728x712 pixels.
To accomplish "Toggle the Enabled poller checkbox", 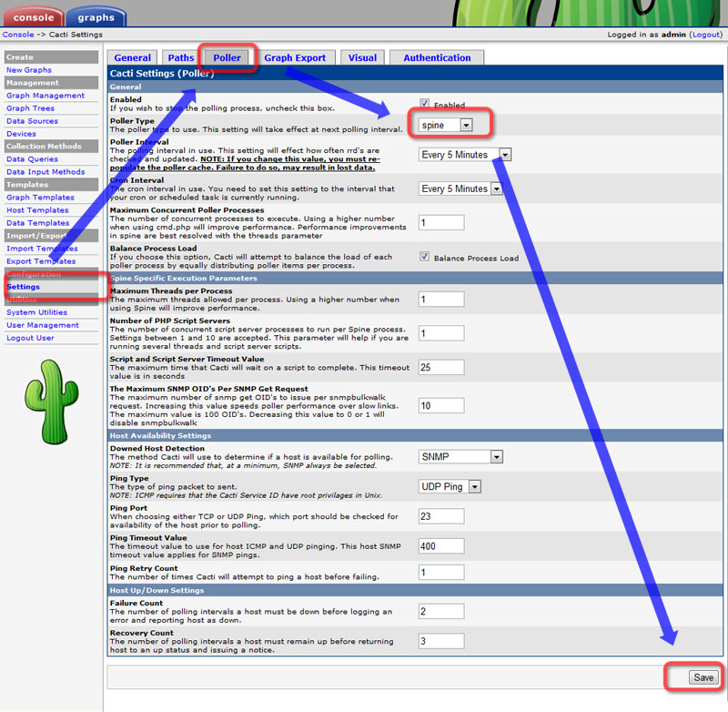I will pos(424,103).
